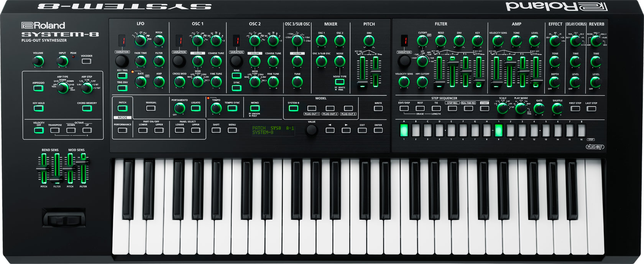Click the ARP TYPE selector knob
Viewport: 644px width, 264px height.
[63, 88]
